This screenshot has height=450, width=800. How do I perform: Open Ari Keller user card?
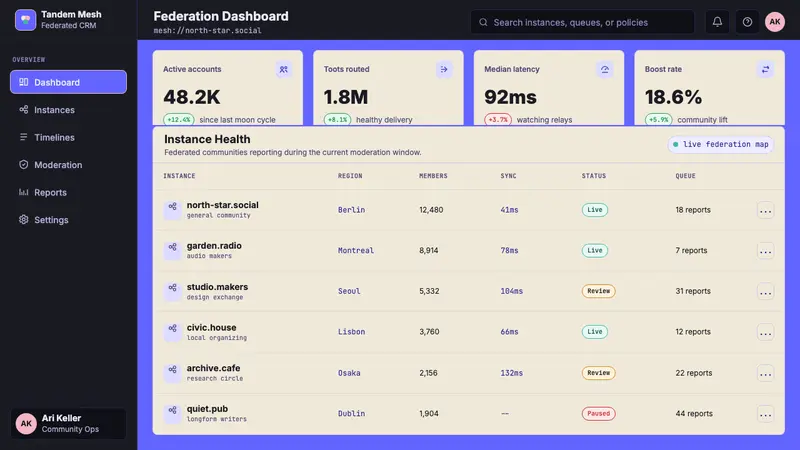click(68, 423)
